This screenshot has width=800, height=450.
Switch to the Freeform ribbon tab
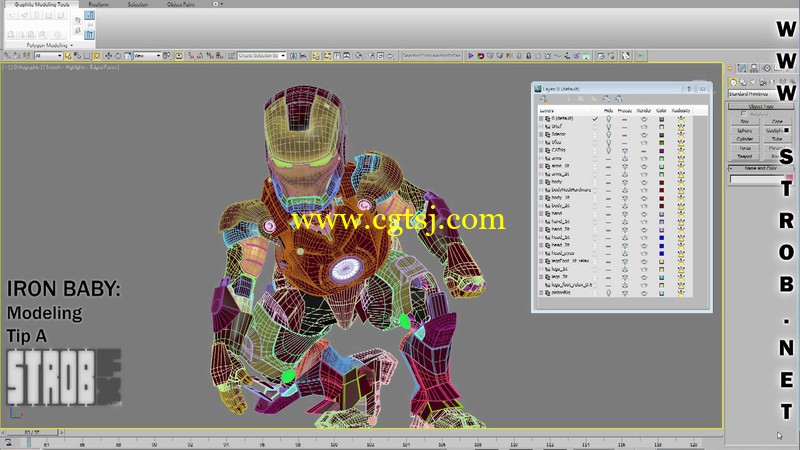(98, 4)
